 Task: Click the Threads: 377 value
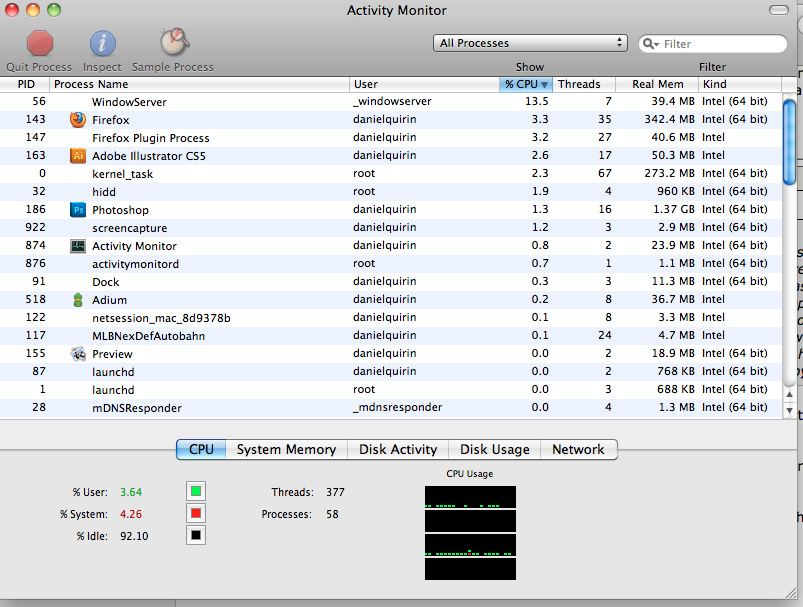(x=335, y=492)
